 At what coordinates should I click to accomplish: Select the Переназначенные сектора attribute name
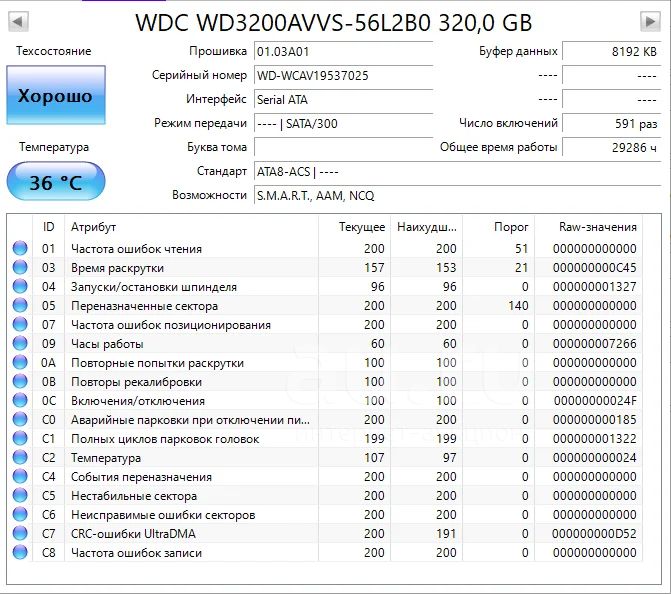pyautogui.click(x=144, y=306)
